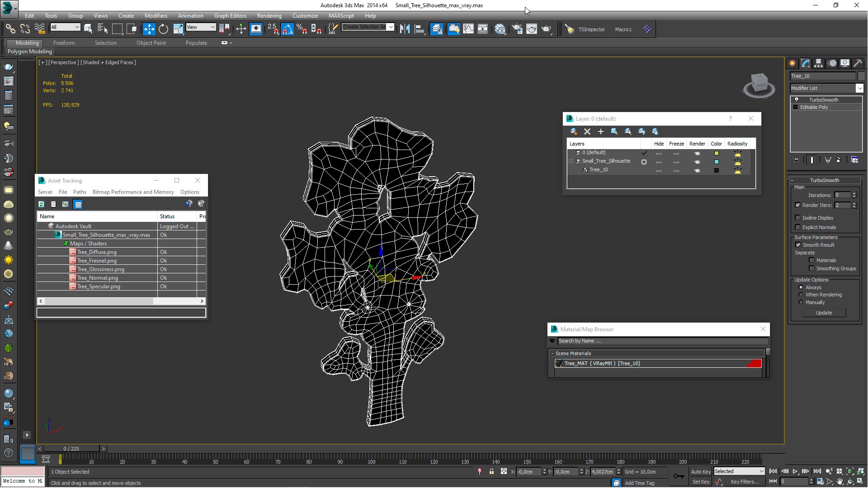Enable Isoline Display checkbox
The image size is (868, 488).
point(797,218)
